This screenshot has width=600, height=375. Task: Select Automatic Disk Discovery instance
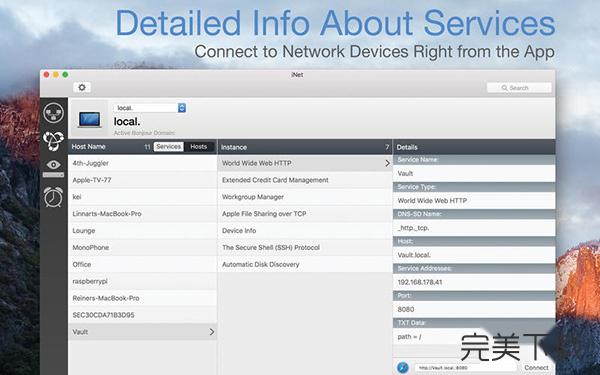coord(305,264)
